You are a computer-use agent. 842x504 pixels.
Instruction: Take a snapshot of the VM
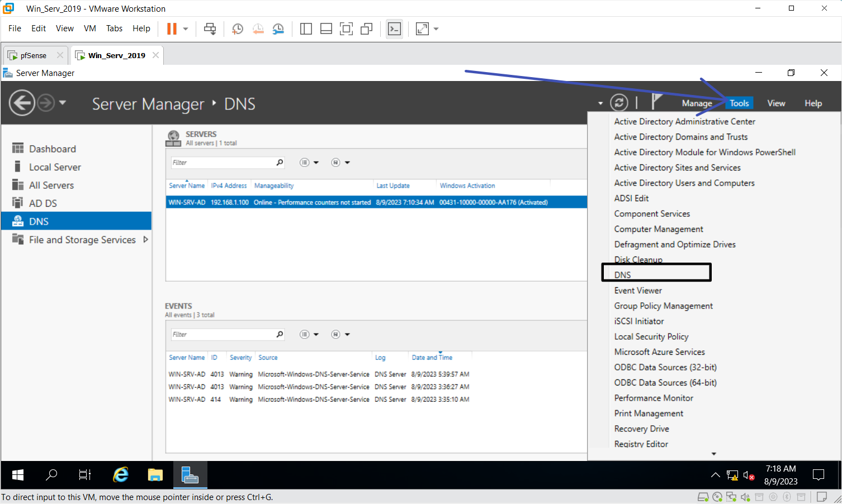pyautogui.click(x=238, y=28)
